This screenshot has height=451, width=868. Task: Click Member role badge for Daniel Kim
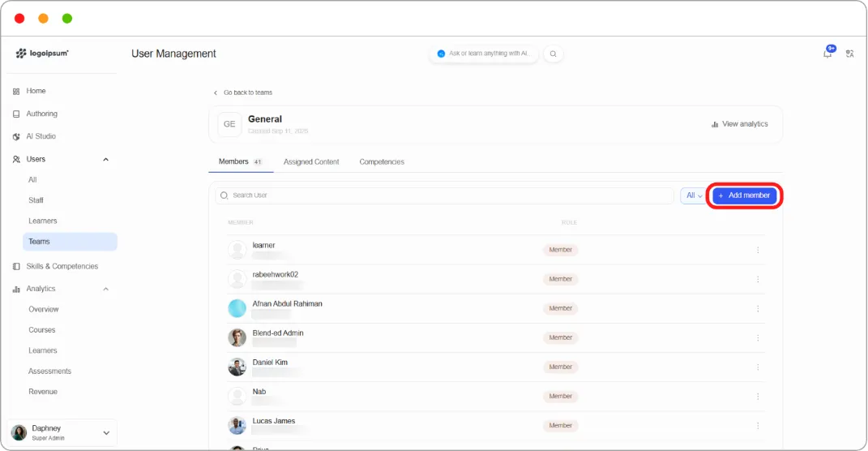click(560, 367)
